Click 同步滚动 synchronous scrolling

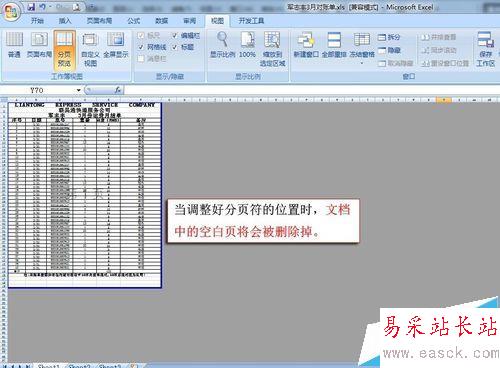(438, 50)
